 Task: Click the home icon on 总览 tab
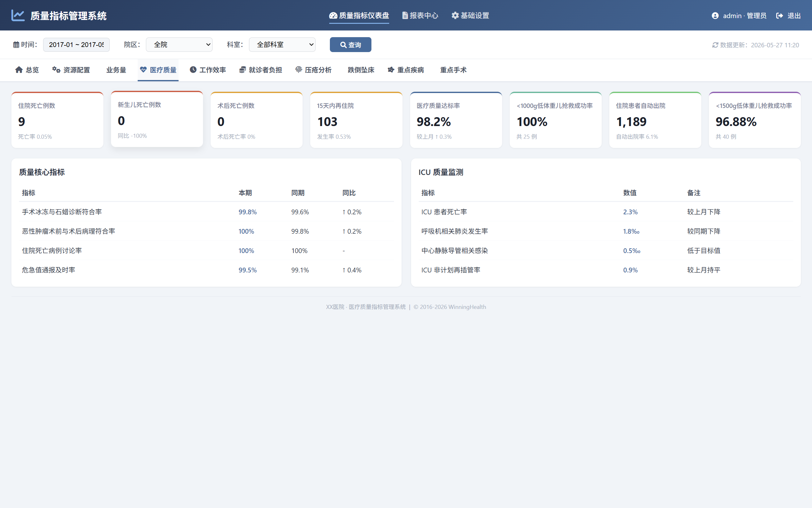19,70
